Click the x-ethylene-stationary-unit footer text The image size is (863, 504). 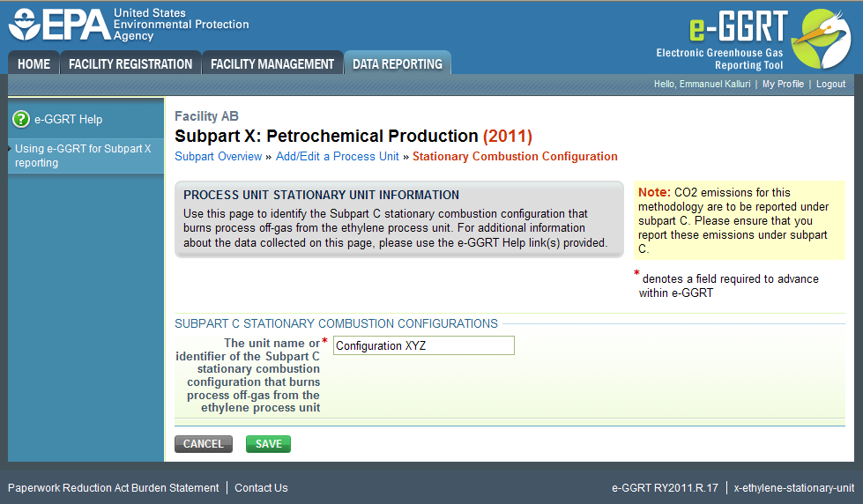click(793, 488)
